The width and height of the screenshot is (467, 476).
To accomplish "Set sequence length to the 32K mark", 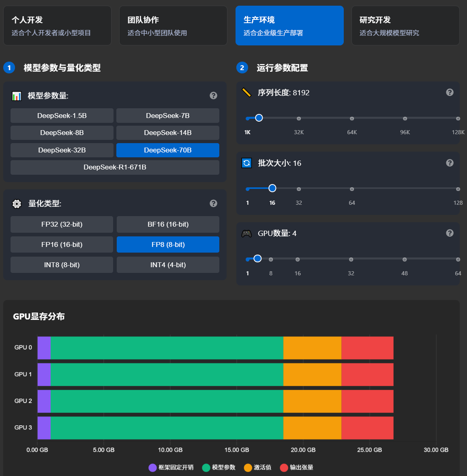I will click(x=299, y=118).
